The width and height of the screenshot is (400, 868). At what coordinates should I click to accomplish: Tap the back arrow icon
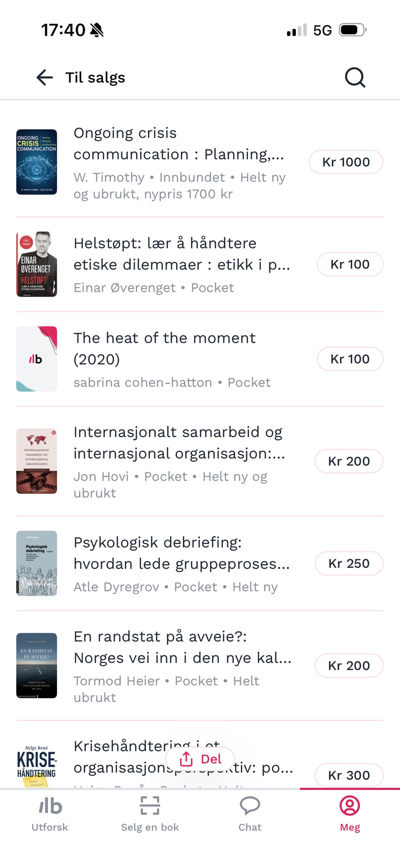tap(45, 78)
